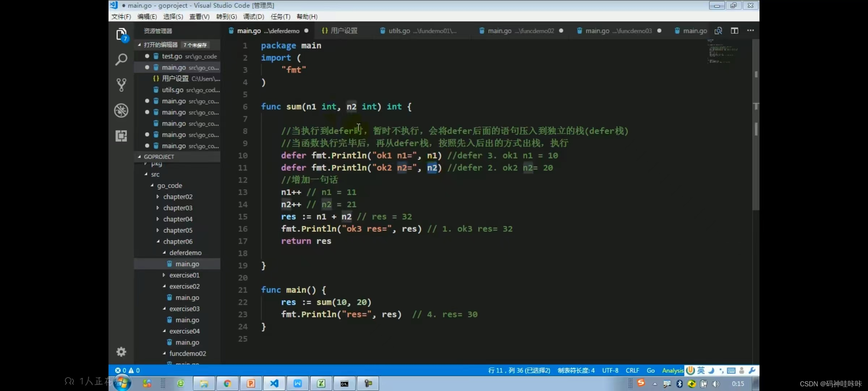868x391 pixels.
Task: Click the Go language mode in the status bar
Action: coord(651,370)
